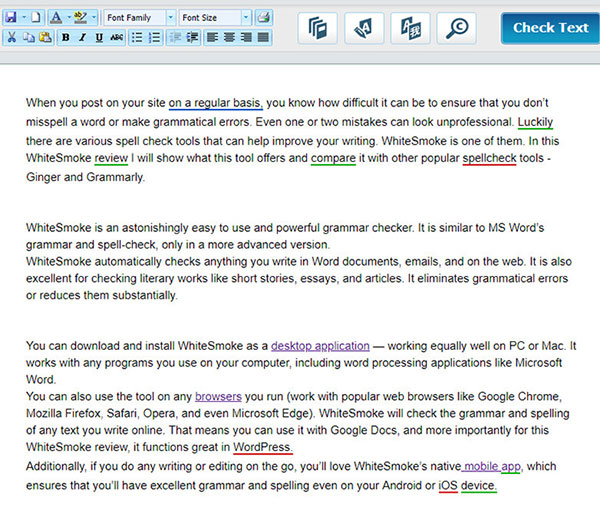Open the translator icon button
The height and width of the screenshot is (510, 600).
click(x=410, y=28)
